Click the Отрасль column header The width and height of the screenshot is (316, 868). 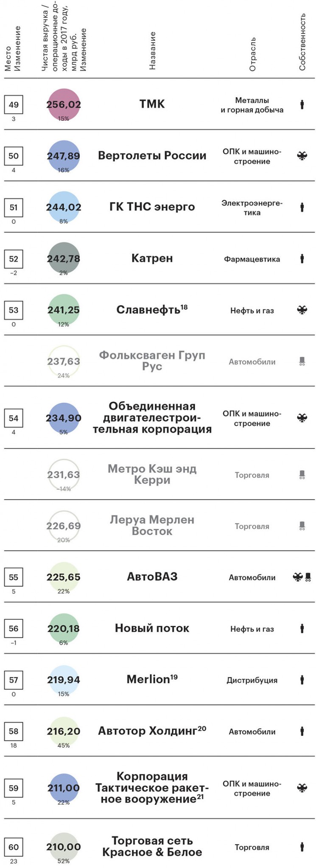[252, 54]
